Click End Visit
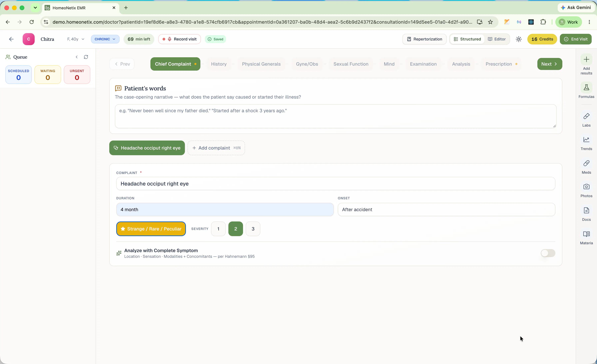Screen dimensions: 597x364 point(576,39)
